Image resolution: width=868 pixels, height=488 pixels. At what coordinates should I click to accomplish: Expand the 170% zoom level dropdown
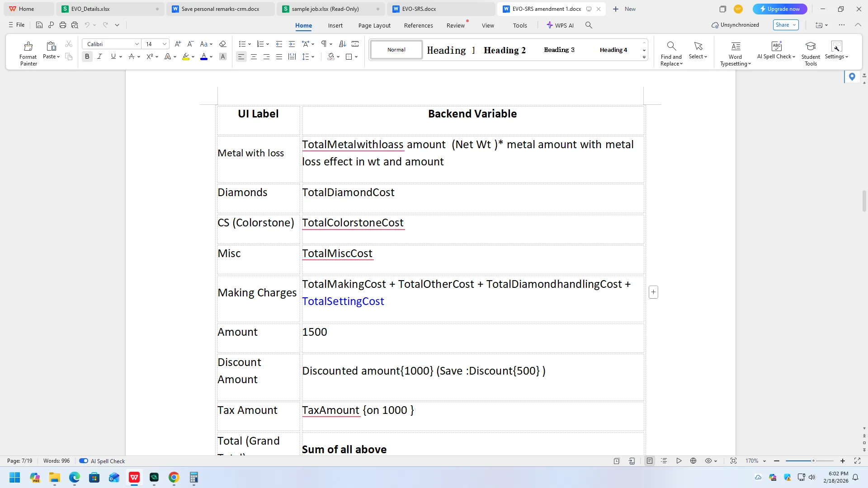tap(764, 461)
